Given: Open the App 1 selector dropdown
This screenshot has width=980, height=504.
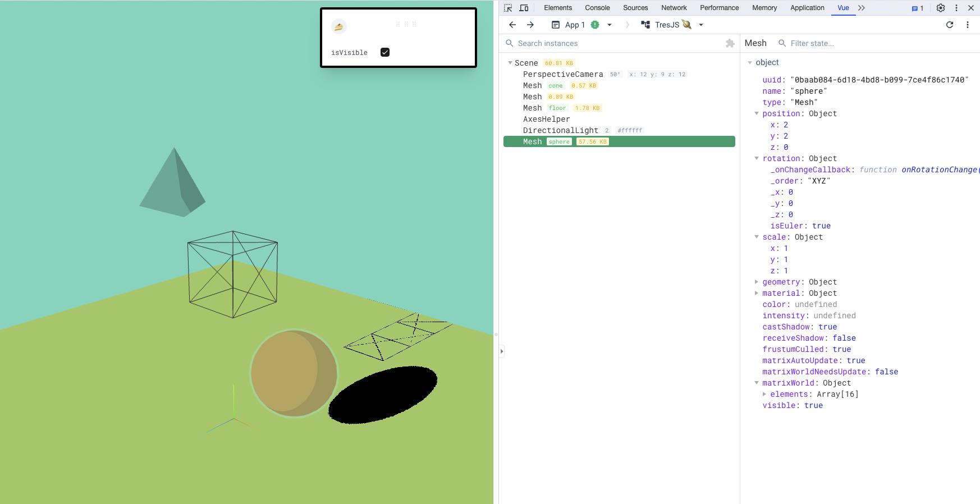Looking at the screenshot, I should pyautogui.click(x=610, y=25).
